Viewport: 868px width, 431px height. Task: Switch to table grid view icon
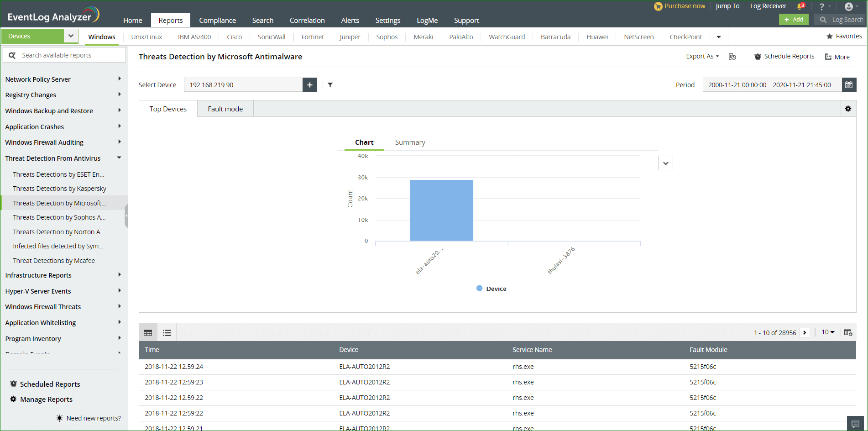(x=148, y=333)
